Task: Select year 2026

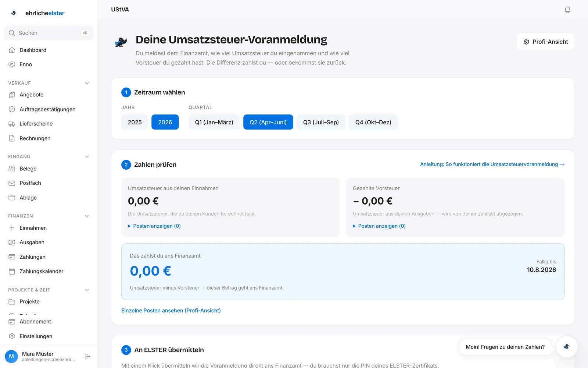Action: click(165, 122)
